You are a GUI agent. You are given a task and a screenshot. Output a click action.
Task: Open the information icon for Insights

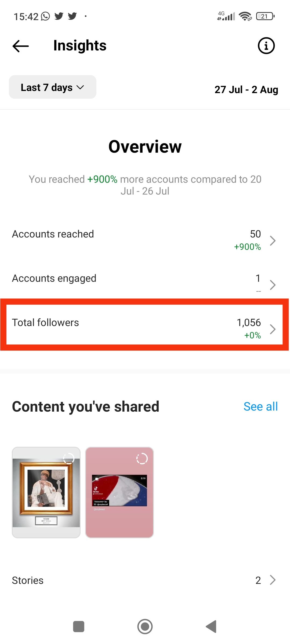coord(266,46)
